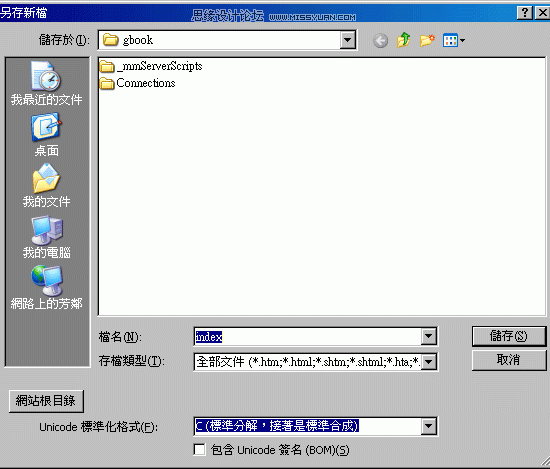This screenshot has height=469, width=550.
Task: Click the Save (儲存) button
Action: point(509,336)
